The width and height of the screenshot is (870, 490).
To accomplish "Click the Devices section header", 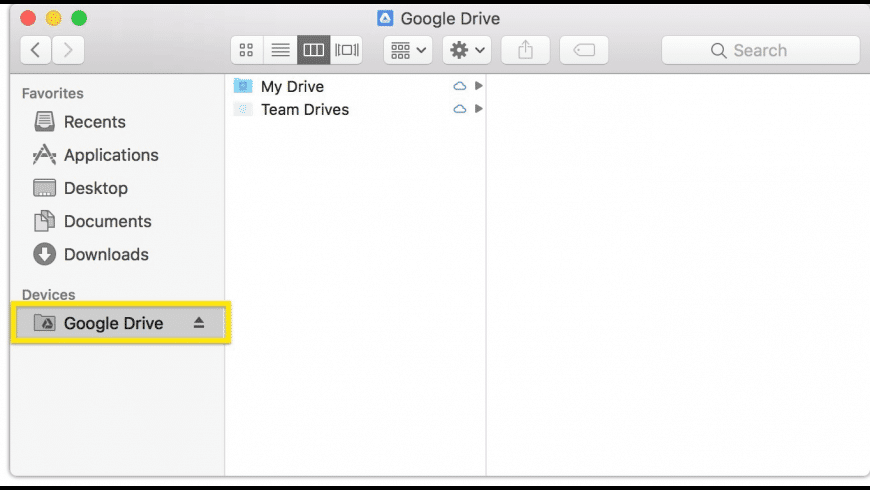I will [x=49, y=295].
